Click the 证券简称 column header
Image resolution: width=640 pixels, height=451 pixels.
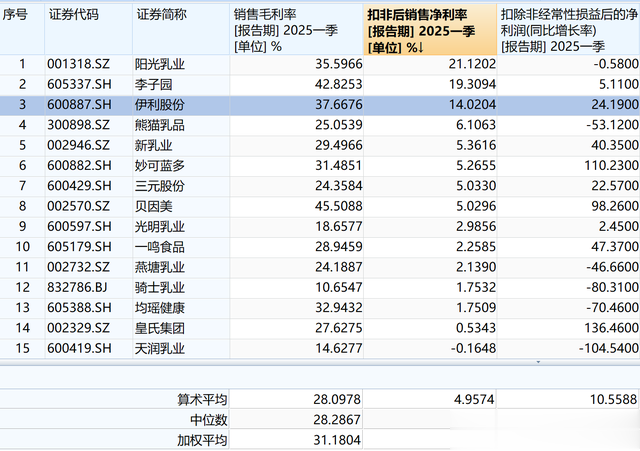(181, 30)
